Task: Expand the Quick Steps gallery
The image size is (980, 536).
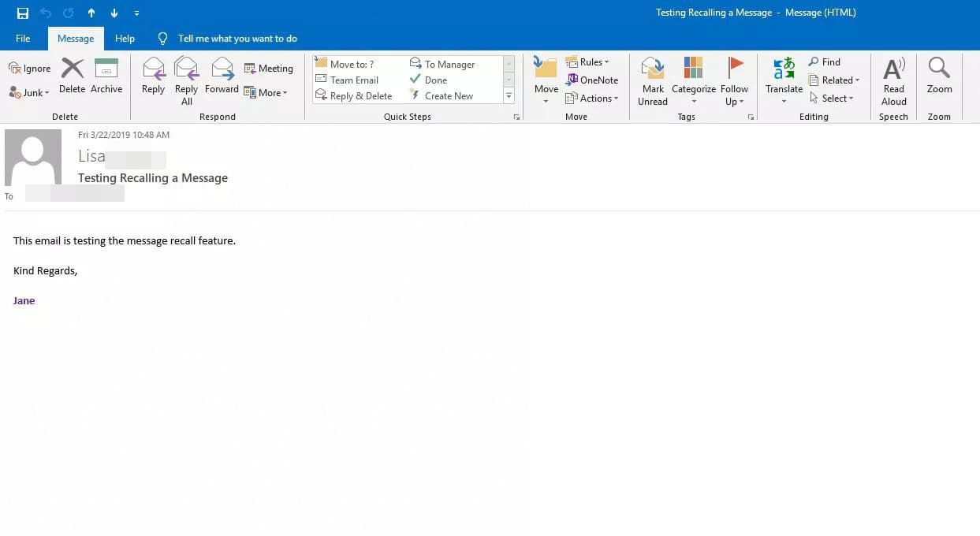Action: pyautogui.click(x=509, y=96)
